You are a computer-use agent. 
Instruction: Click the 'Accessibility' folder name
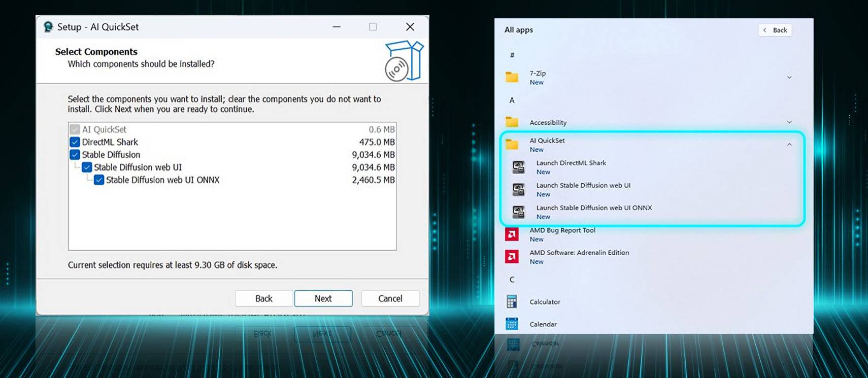click(x=548, y=122)
